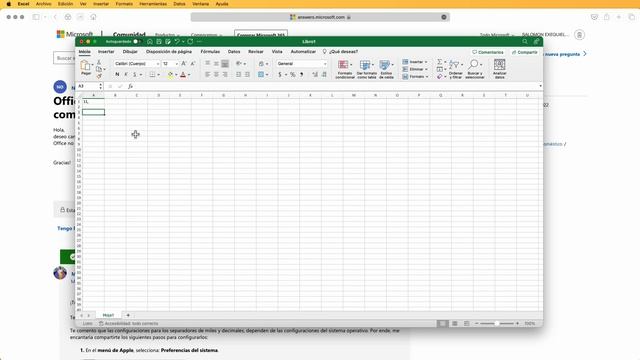640x360 pixels.
Task: Toggle Underline (S) formatting
Action: coord(135,74)
